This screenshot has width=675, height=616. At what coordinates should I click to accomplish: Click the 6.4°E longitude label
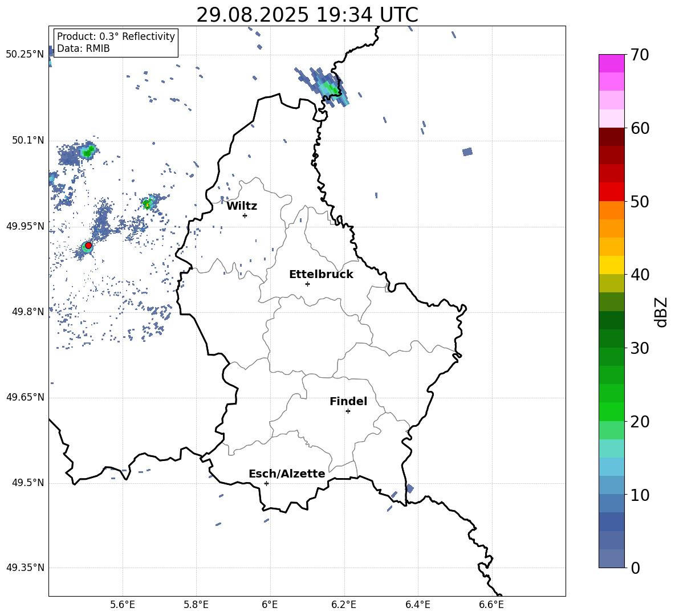click(x=417, y=605)
